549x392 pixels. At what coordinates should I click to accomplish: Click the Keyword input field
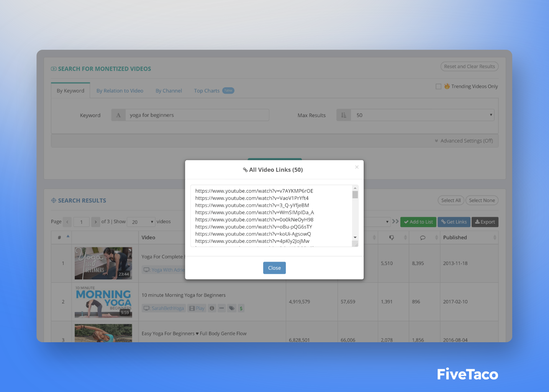click(197, 115)
